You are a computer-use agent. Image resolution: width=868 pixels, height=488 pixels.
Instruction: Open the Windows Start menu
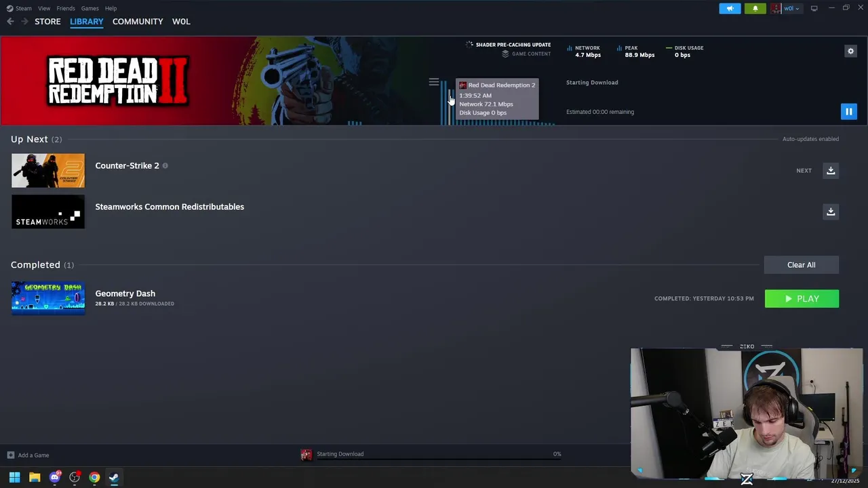pyautogui.click(x=14, y=477)
